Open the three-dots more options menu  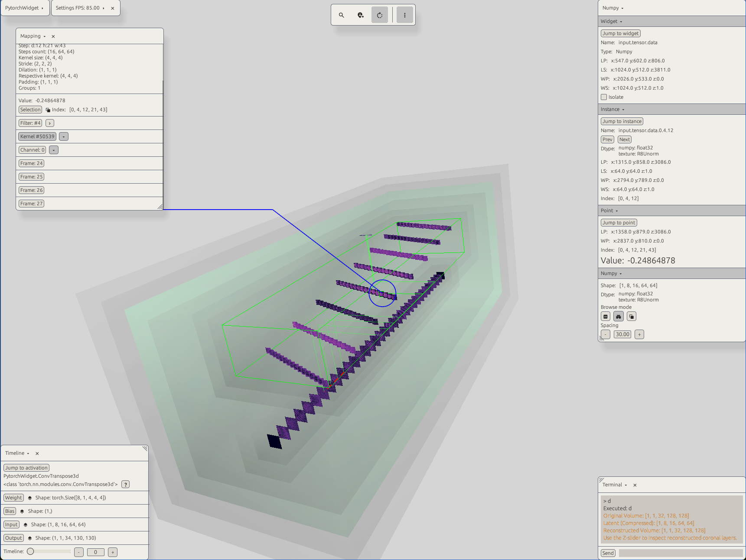tap(405, 15)
